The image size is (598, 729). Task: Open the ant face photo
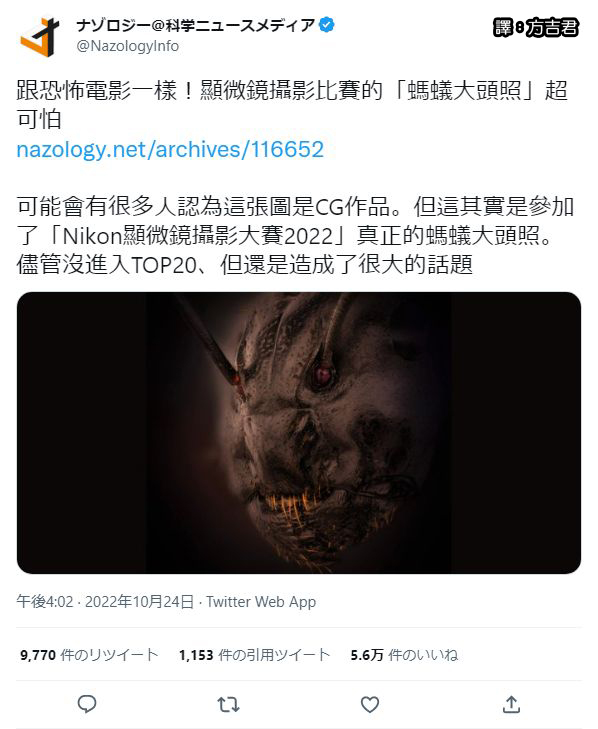coord(299,433)
